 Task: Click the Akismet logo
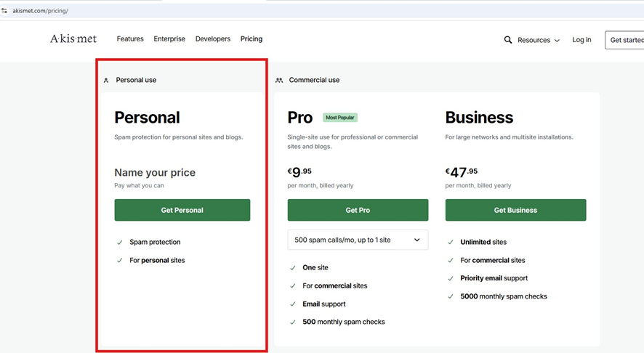click(x=73, y=39)
